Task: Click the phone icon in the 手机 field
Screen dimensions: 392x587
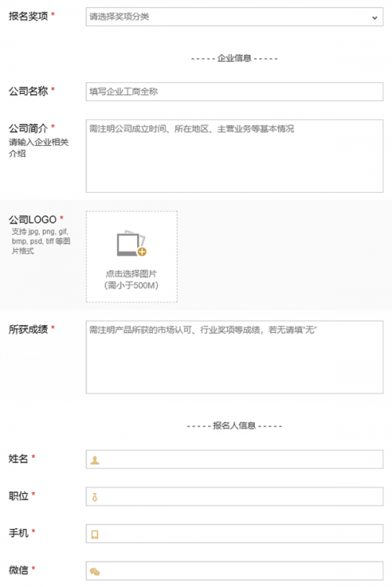Action: [95, 534]
